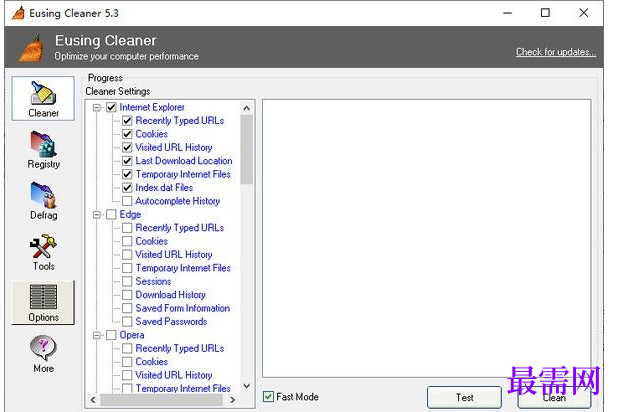Check Saved Passwords under Edge
This screenshot has width=619, height=412.
pos(127,322)
